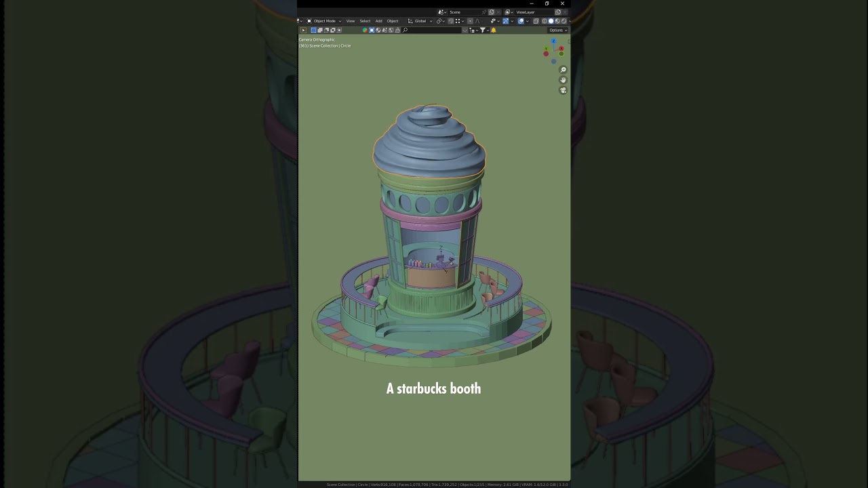
Task: Toggle proportional editing
Action: tap(470, 21)
